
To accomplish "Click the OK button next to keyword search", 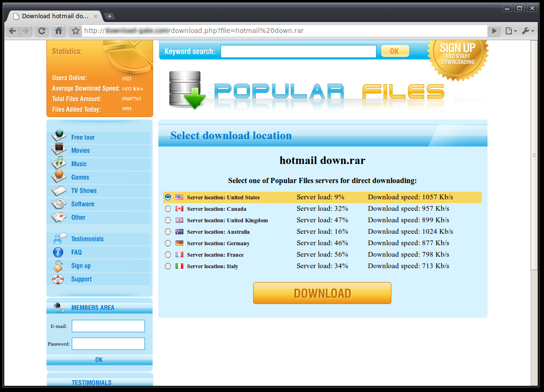I will [395, 51].
